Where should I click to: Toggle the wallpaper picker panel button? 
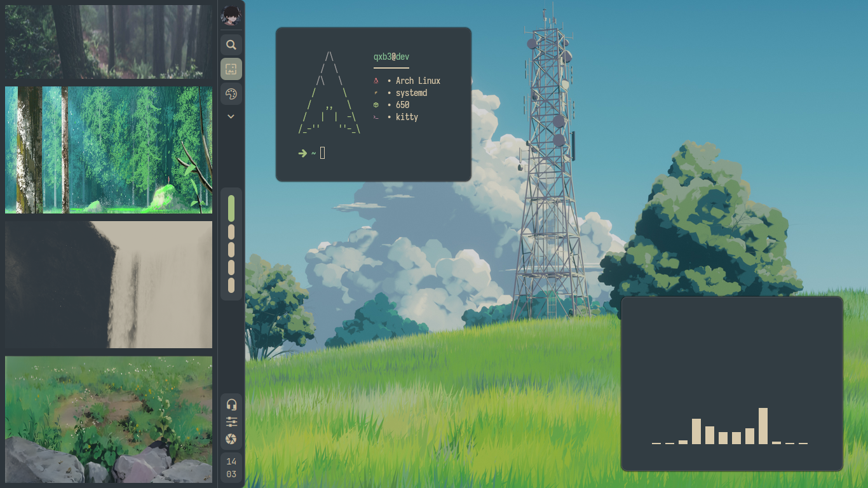[x=231, y=69]
